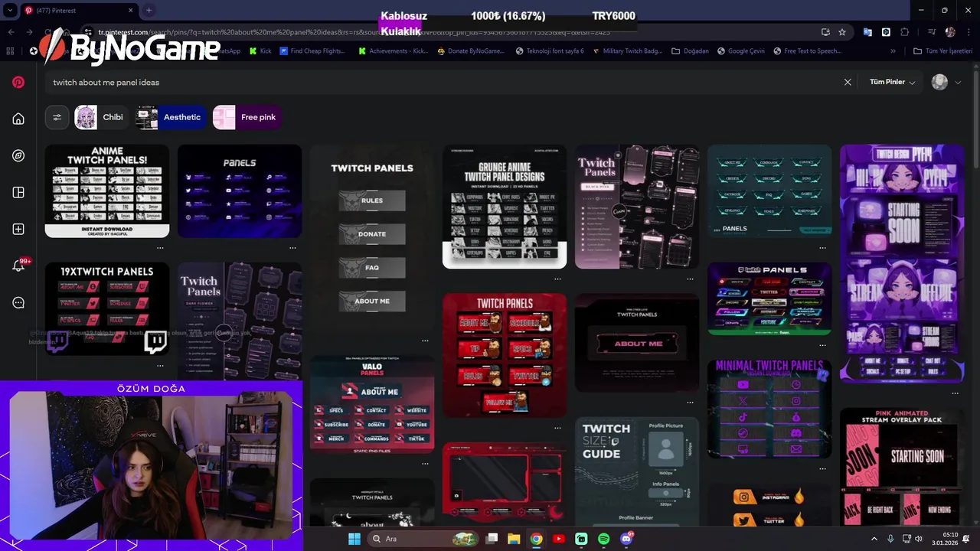Open the purple Starting Soon stream pack pin
Screen dimensions: 980x551
point(902,263)
